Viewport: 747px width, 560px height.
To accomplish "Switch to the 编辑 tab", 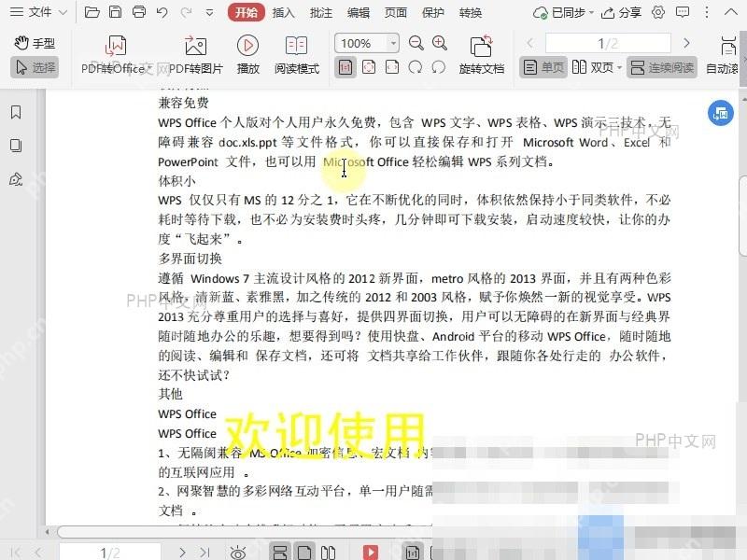I will coord(359,12).
